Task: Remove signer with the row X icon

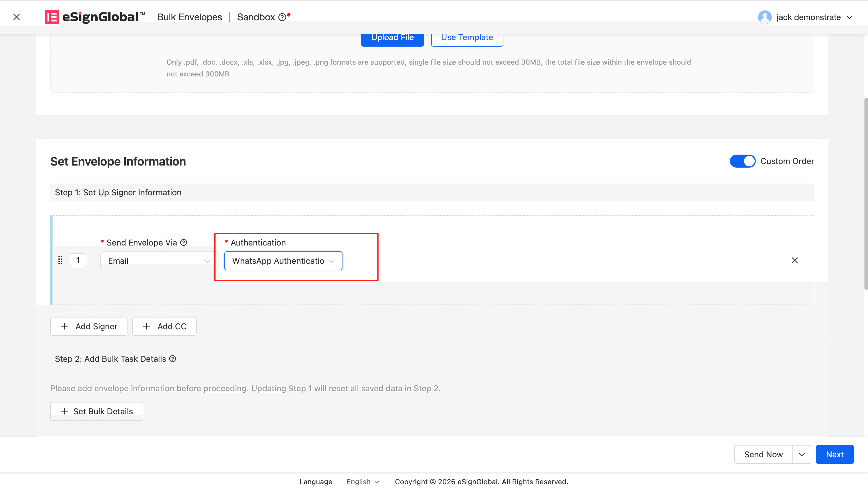Action: coord(794,260)
